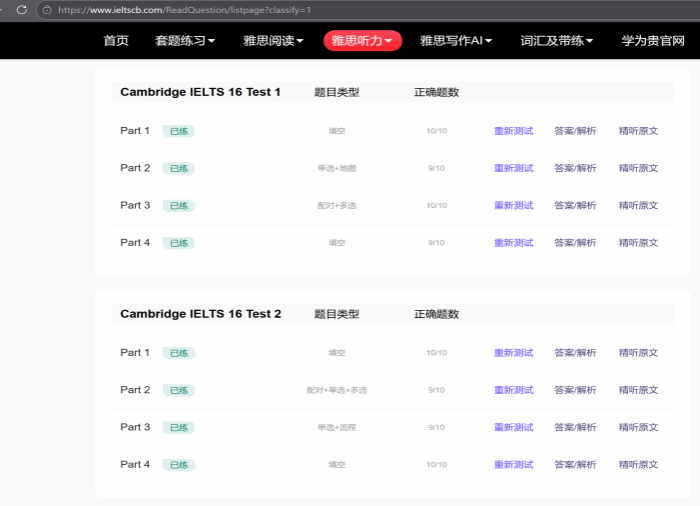Expand the 雅思写作AI dropdown menu
This screenshot has width=700, height=506.
[x=456, y=41]
